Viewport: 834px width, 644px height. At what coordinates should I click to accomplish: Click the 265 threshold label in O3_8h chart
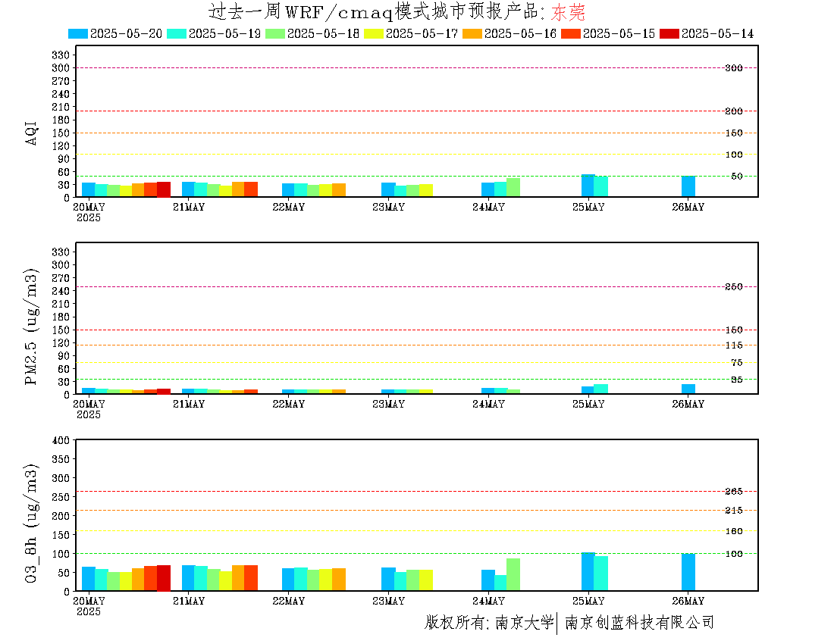point(734,492)
